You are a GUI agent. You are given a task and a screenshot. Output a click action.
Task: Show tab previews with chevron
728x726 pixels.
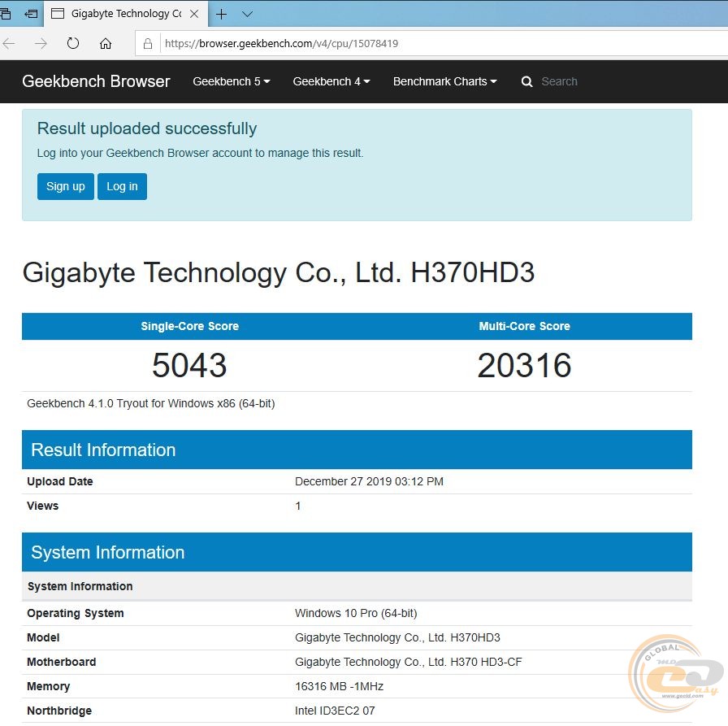click(x=248, y=14)
